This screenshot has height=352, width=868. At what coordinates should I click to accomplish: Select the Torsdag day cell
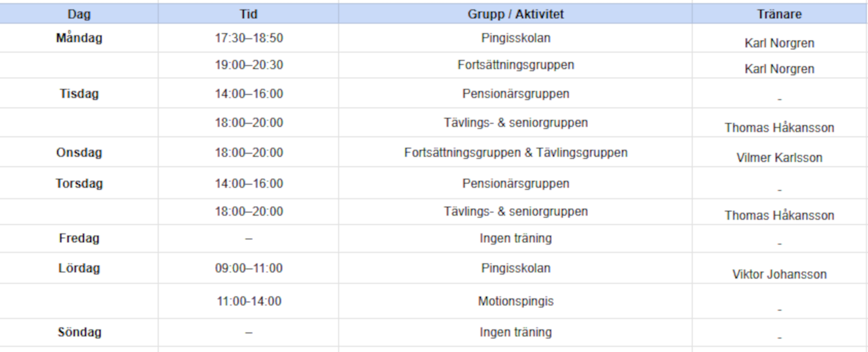point(79,183)
